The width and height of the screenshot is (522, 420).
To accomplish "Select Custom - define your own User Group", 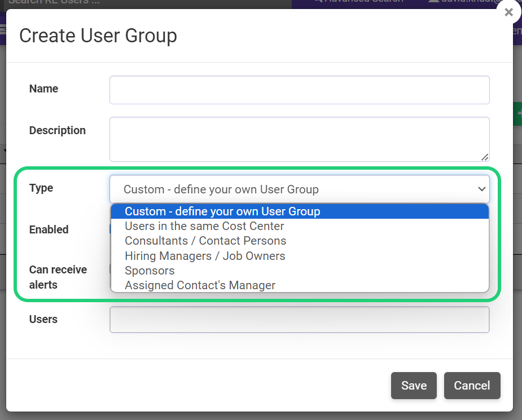I will 300,211.
